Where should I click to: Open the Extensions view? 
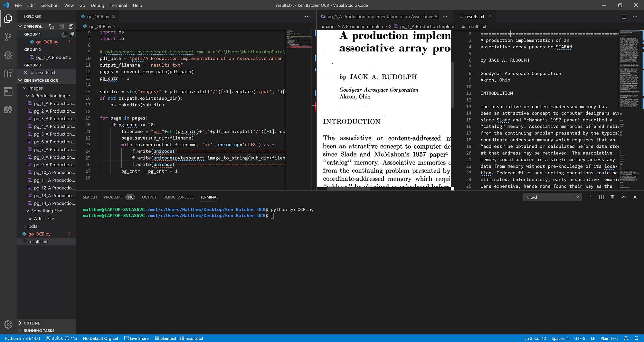(8, 73)
